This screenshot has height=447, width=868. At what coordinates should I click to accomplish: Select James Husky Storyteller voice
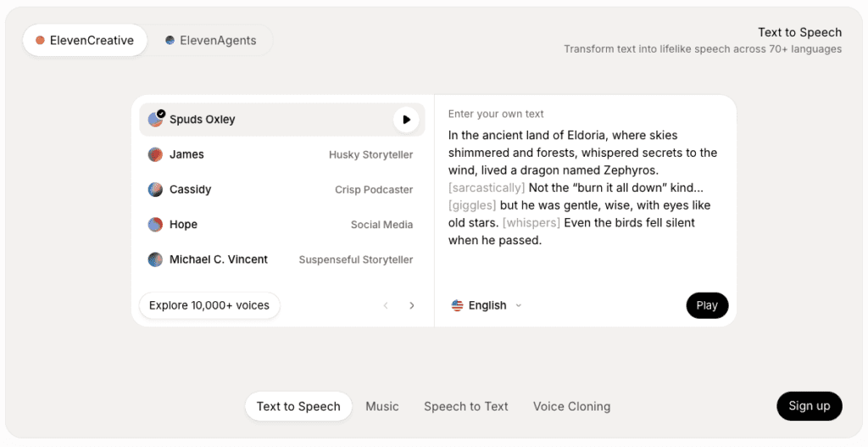[x=281, y=154]
